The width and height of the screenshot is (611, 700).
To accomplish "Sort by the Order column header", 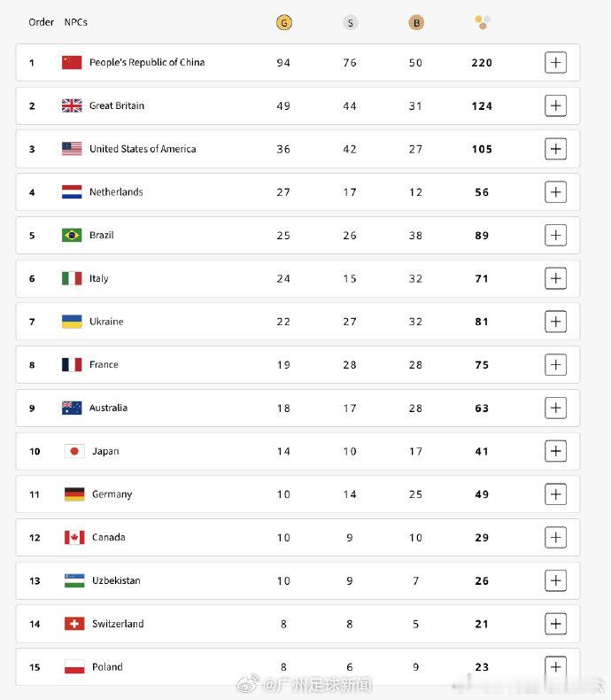I will [x=41, y=22].
